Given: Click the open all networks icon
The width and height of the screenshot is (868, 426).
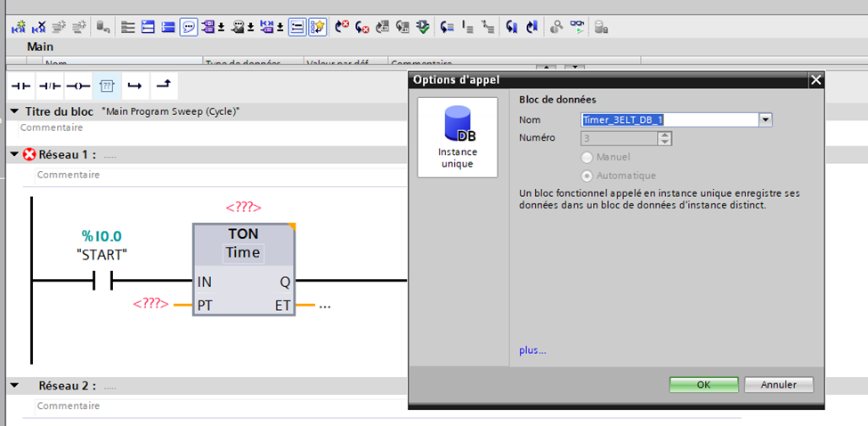Looking at the screenshot, I should pyautogui.click(x=128, y=27).
